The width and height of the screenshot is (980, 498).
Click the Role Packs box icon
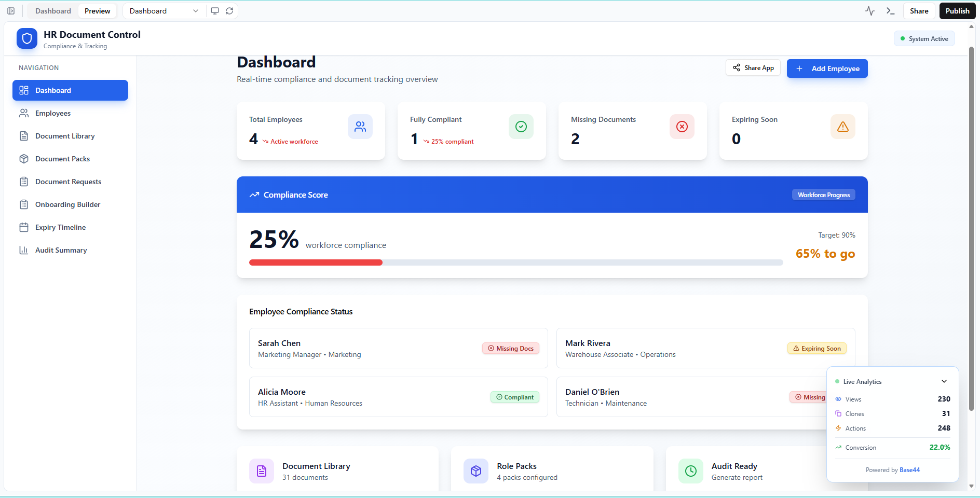pyautogui.click(x=476, y=471)
